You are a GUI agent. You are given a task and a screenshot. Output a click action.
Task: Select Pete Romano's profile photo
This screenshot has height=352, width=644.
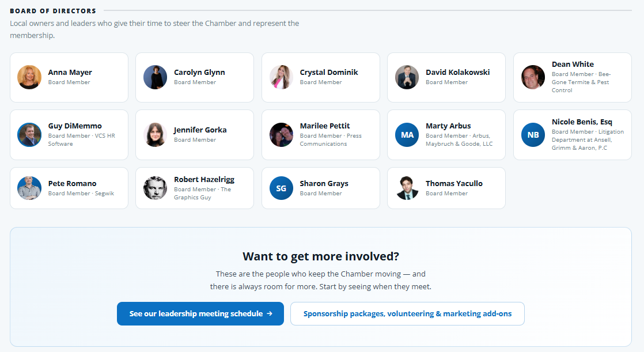[29, 188]
